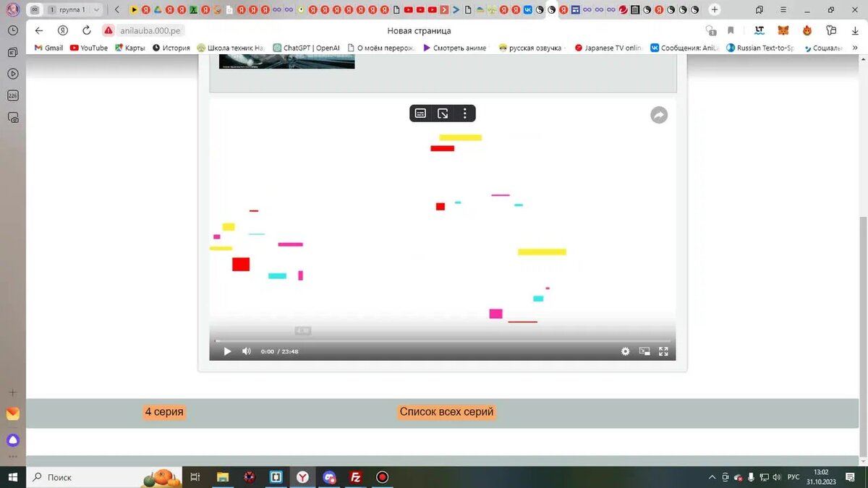Click the video progress bar
Image resolution: width=868 pixels, height=488 pixels.
pyautogui.click(x=442, y=341)
